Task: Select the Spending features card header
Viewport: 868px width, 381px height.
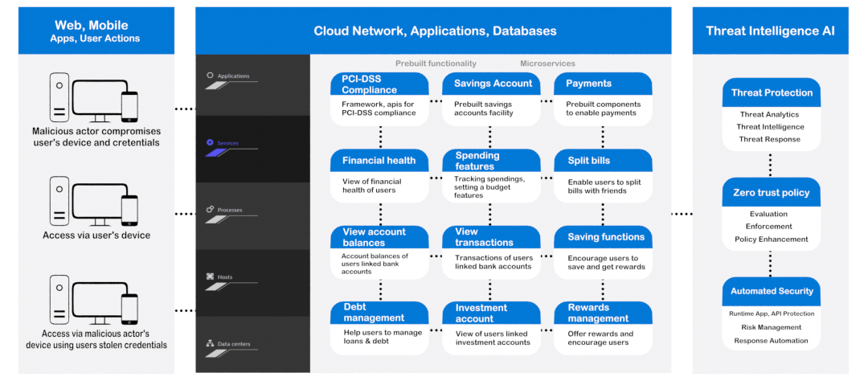Action: [492, 161]
